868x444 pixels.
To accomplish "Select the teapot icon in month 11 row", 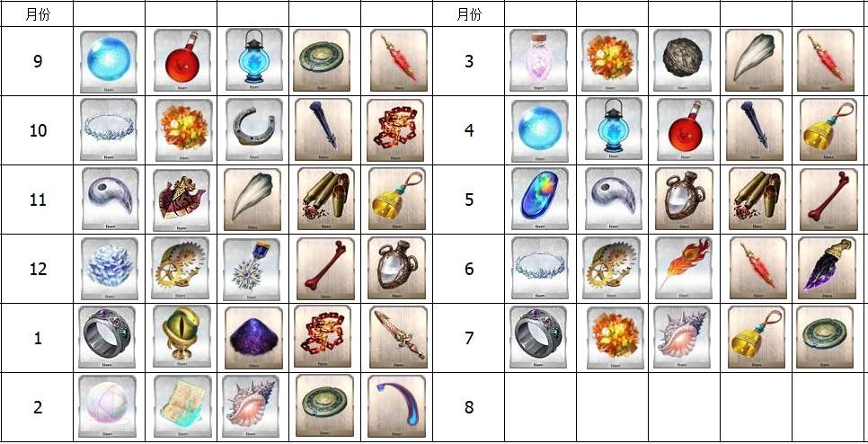I will 181,200.
